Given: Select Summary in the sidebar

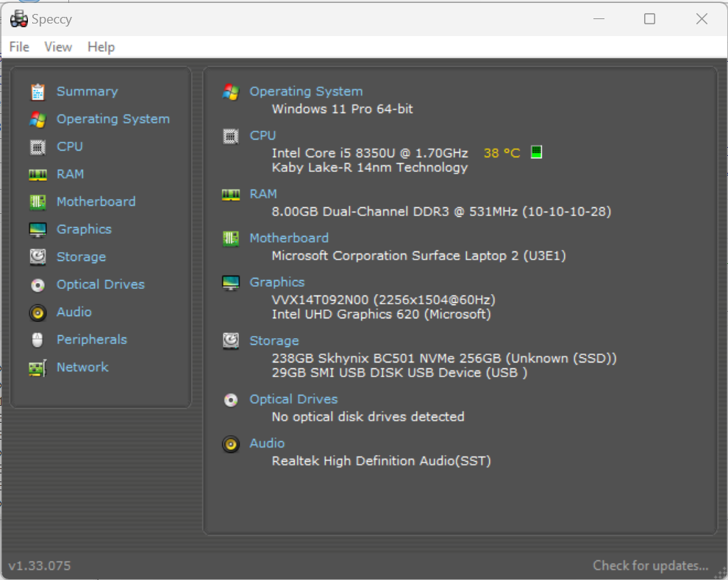Looking at the screenshot, I should click(88, 91).
